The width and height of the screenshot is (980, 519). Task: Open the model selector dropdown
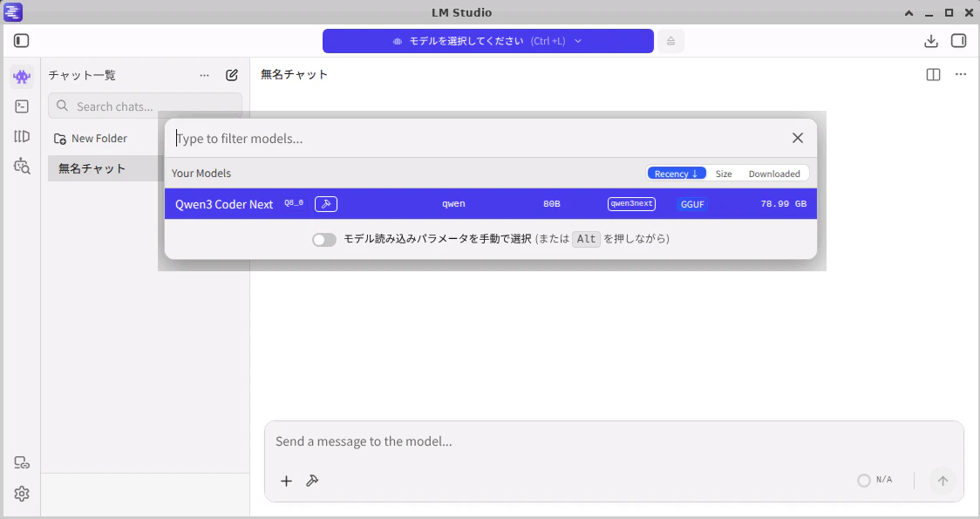[488, 41]
